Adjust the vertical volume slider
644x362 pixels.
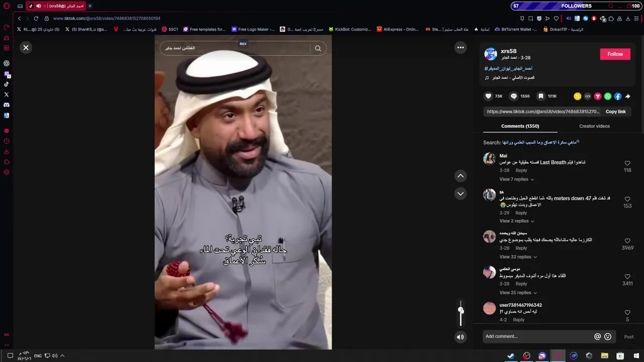[460, 314]
